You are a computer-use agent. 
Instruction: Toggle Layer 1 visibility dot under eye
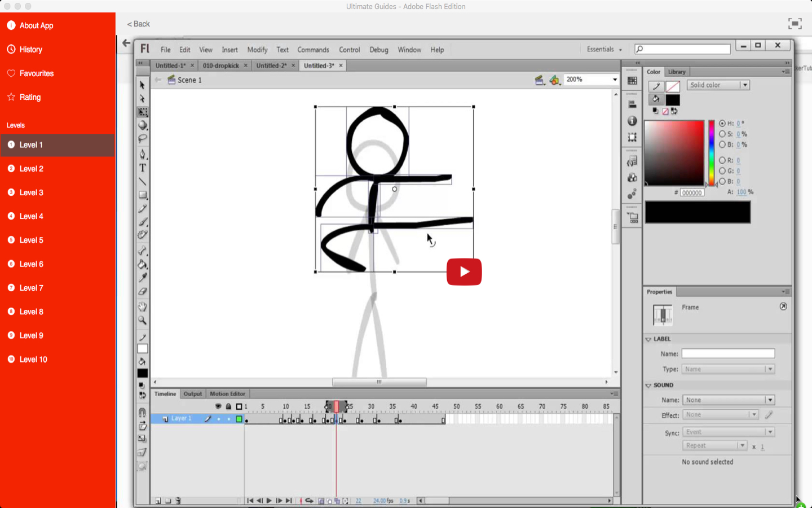(x=219, y=419)
